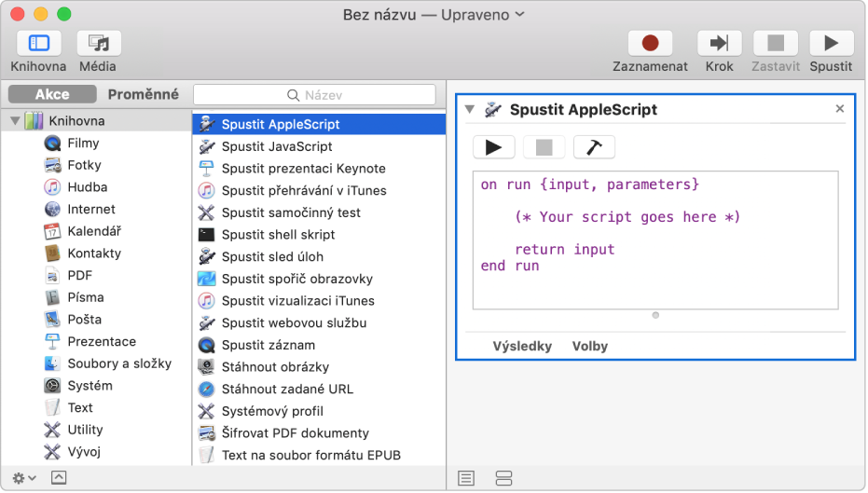Select Systémový profil action

tap(319, 412)
